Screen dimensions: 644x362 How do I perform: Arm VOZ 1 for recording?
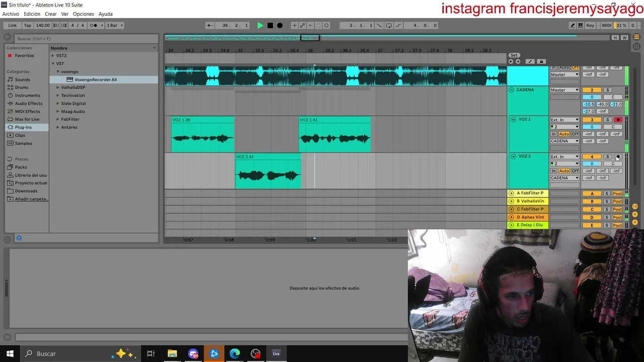click(x=618, y=120)
